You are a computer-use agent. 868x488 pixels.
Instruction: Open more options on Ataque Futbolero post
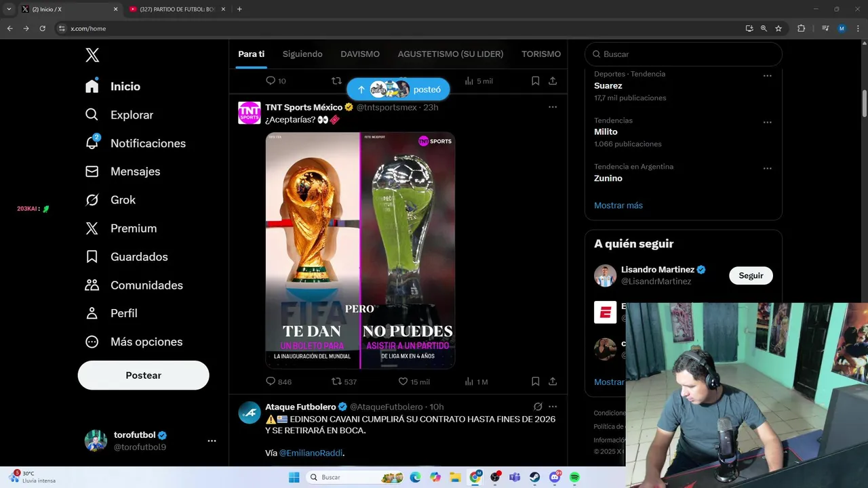coord(553,407)
